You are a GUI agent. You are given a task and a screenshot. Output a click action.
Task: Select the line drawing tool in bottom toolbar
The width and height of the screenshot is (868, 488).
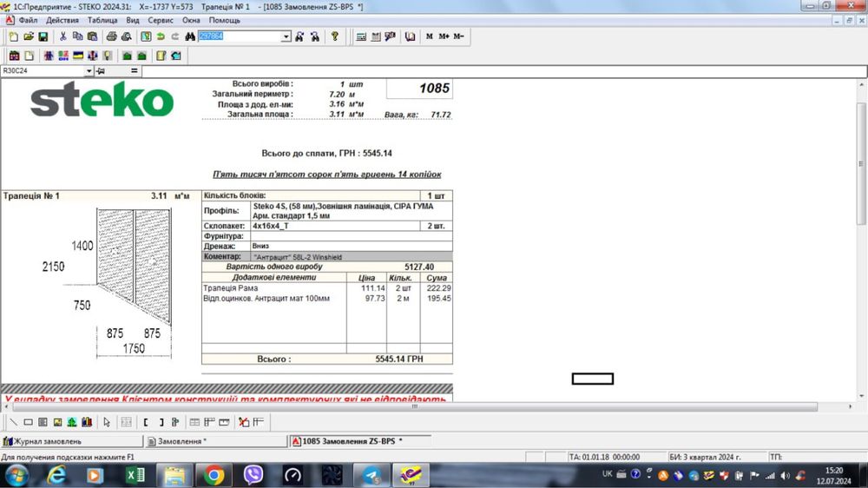[13, 422]
